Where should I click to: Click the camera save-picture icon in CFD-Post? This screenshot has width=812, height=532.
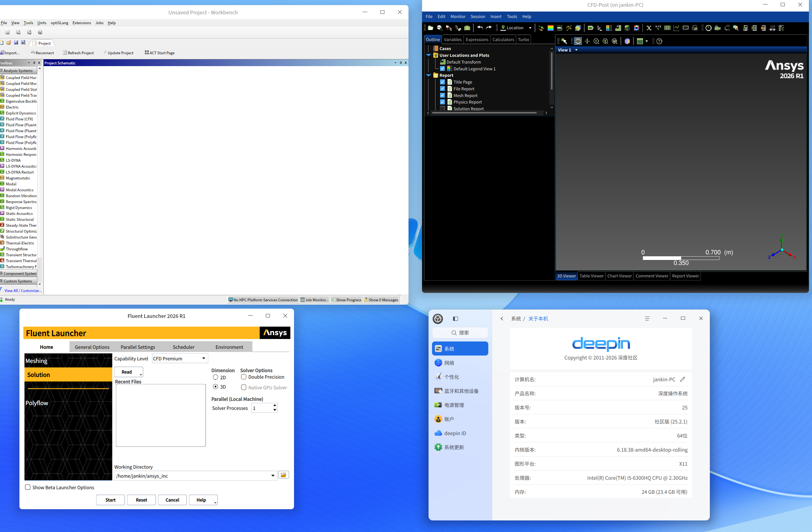(467, 28)
